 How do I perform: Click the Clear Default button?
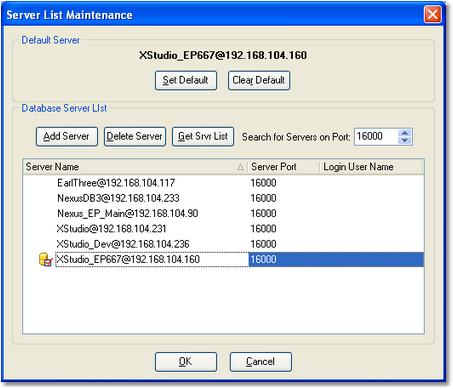click(x=259, y=80)
